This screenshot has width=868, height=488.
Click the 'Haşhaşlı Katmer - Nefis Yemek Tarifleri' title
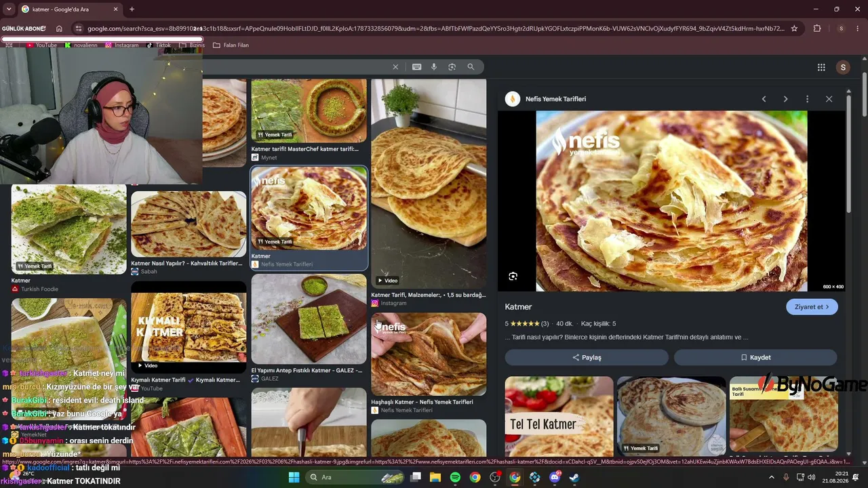coord(422,402)
